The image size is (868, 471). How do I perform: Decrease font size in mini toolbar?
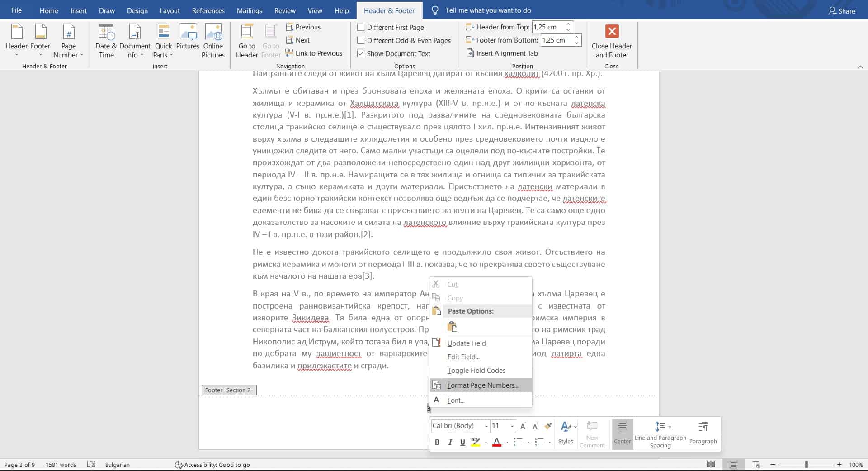pyautogui.click(x=535, y=426)
